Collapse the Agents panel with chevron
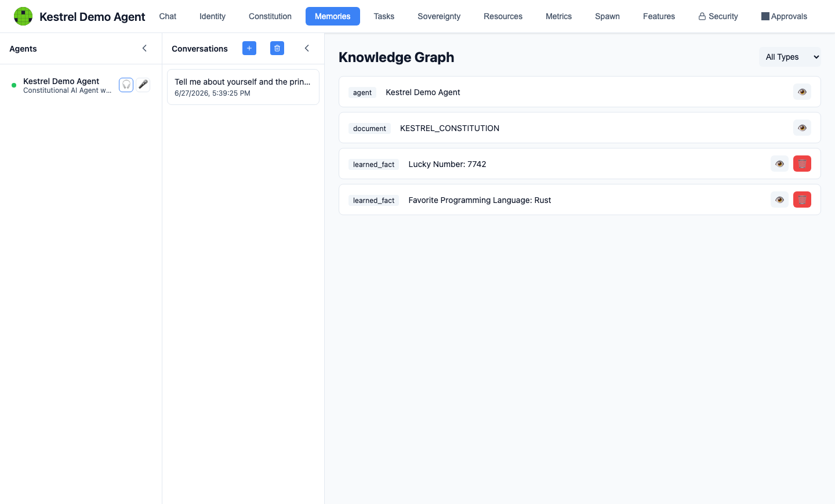Image resolution: width=835 pixels, height=504 pixels. click(144, 48)
